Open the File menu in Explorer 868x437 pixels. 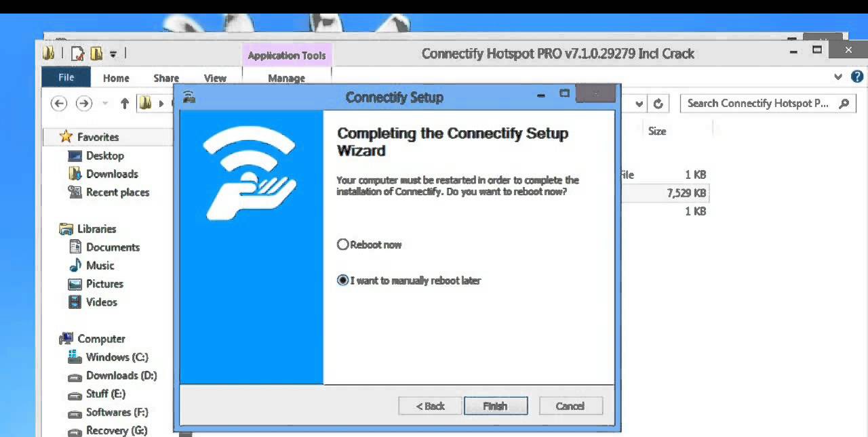point(65,77)
